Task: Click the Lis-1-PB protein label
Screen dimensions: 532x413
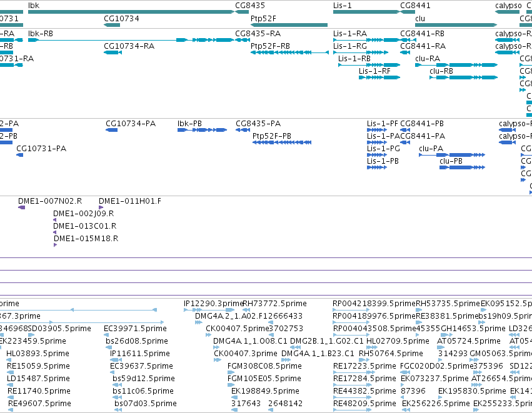Action: point(383,161)
